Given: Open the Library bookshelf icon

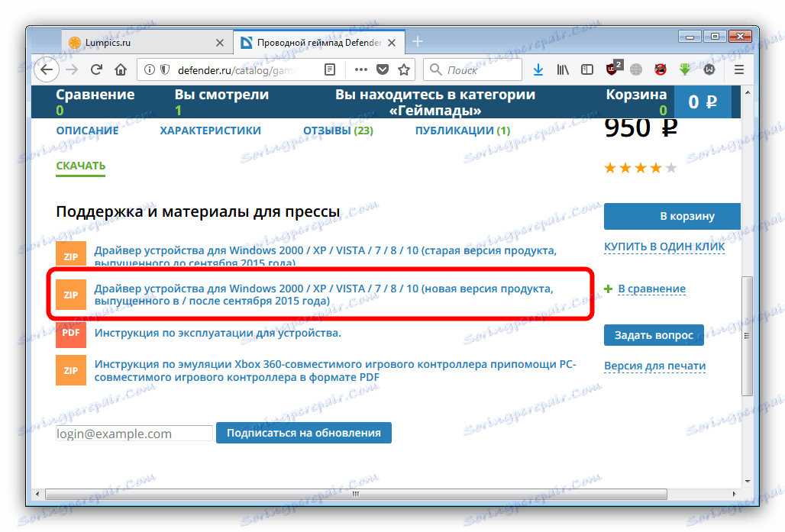Looking at the screenshot, I should [x=563, y=69].
